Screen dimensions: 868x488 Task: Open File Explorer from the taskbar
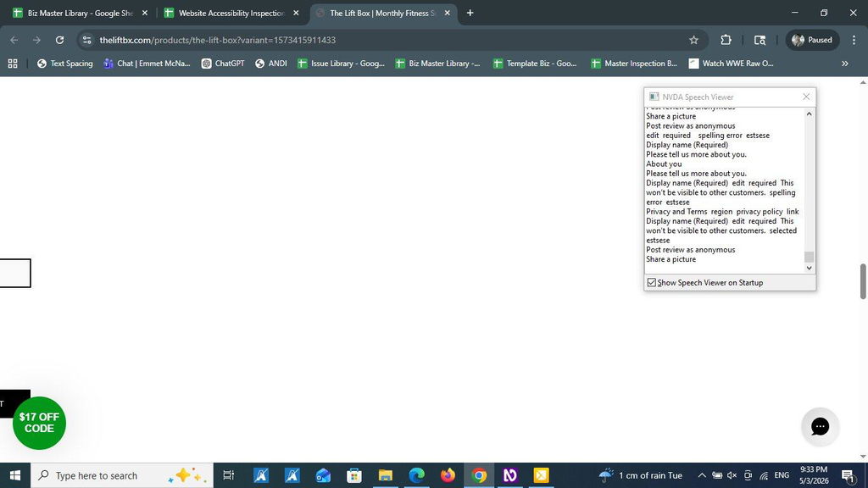[386, 475]
